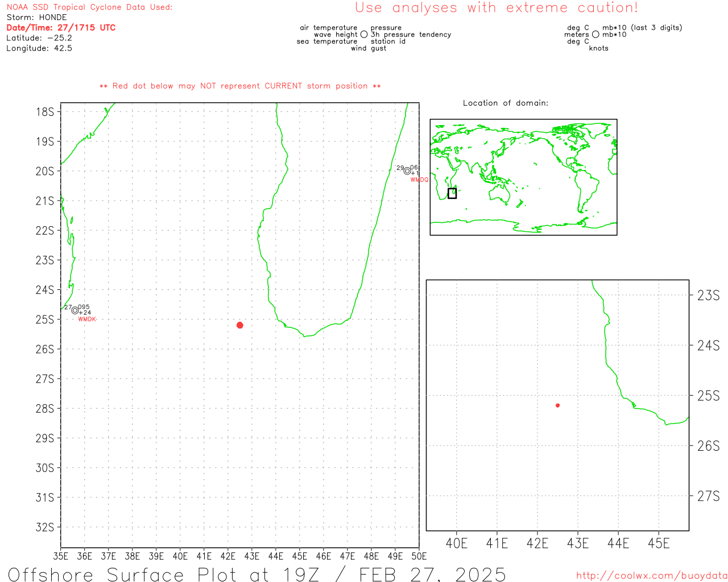The image size is (728, 582).
Task: Click the '21S' latitude label on main map
Action: [x=45, y=201]
